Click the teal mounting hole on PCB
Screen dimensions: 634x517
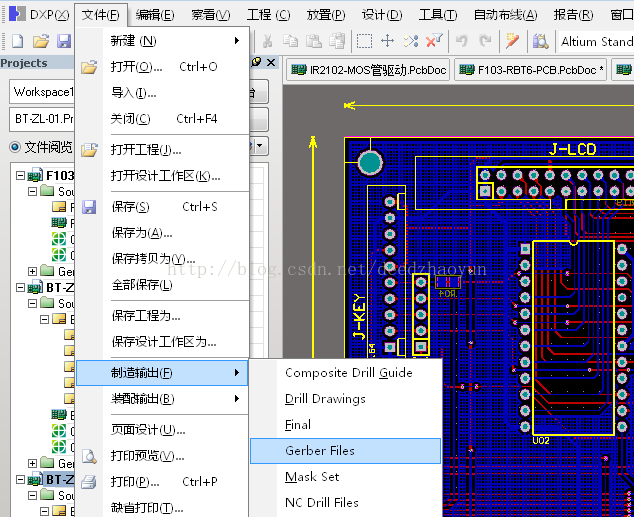click(370, 162)
